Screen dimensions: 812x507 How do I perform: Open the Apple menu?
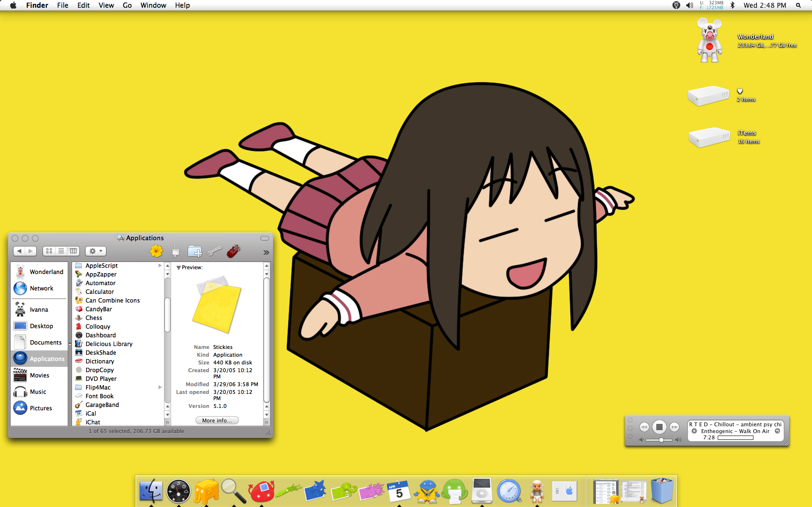[13, 5]
